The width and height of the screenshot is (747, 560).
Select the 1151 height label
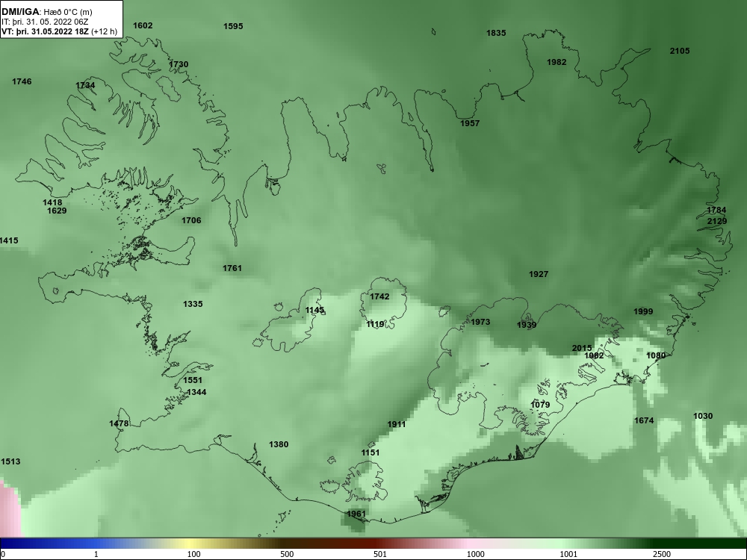(371, 452)
